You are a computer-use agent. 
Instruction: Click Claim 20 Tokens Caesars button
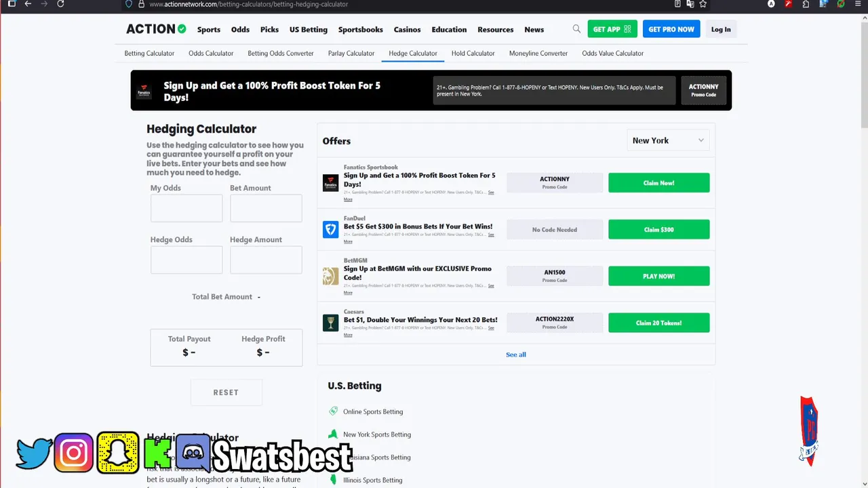pyautogui.click(x=659, y=323)
